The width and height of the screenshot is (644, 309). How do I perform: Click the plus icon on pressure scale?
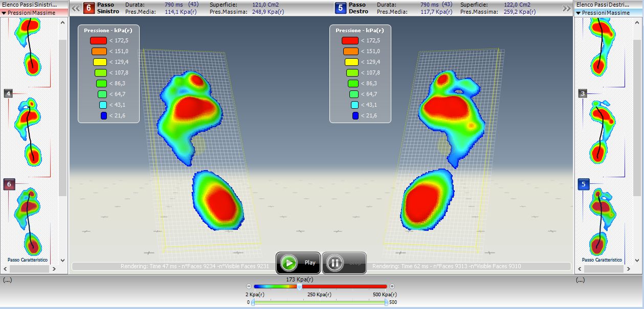click(392, 287)
